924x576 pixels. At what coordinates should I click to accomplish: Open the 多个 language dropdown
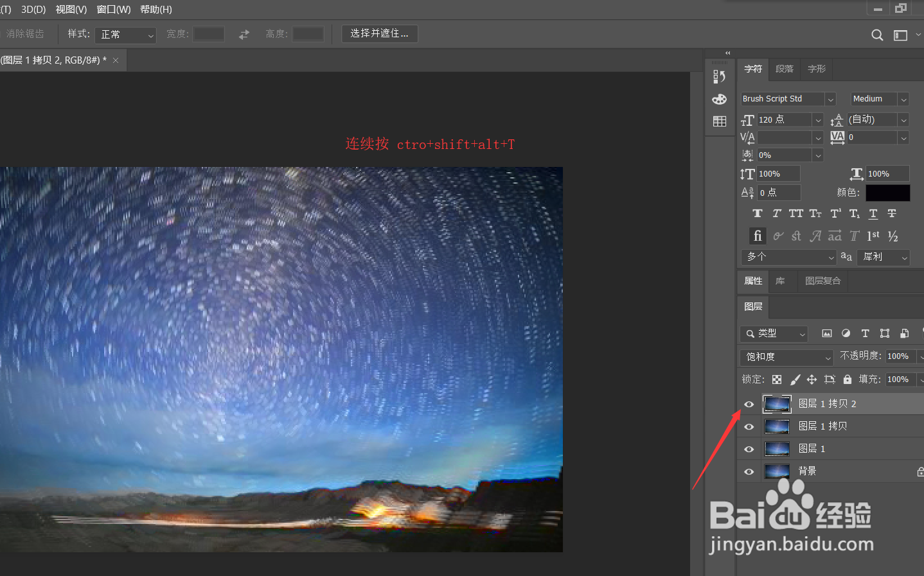click(789, 257)
